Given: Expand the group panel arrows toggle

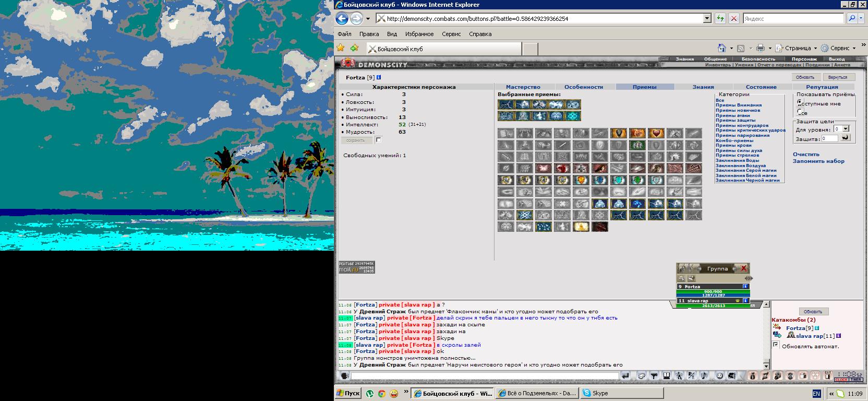Looking at the screenshot, I should (748, 278).
